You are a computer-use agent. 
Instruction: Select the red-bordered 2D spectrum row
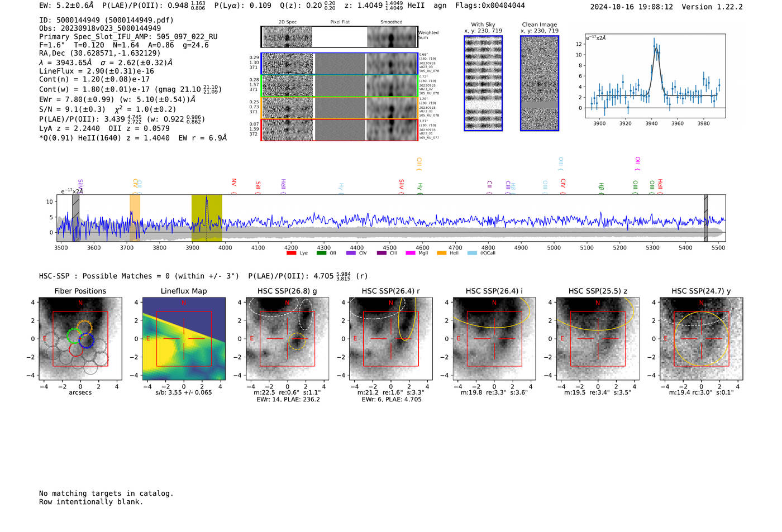(x=339, y=130)
